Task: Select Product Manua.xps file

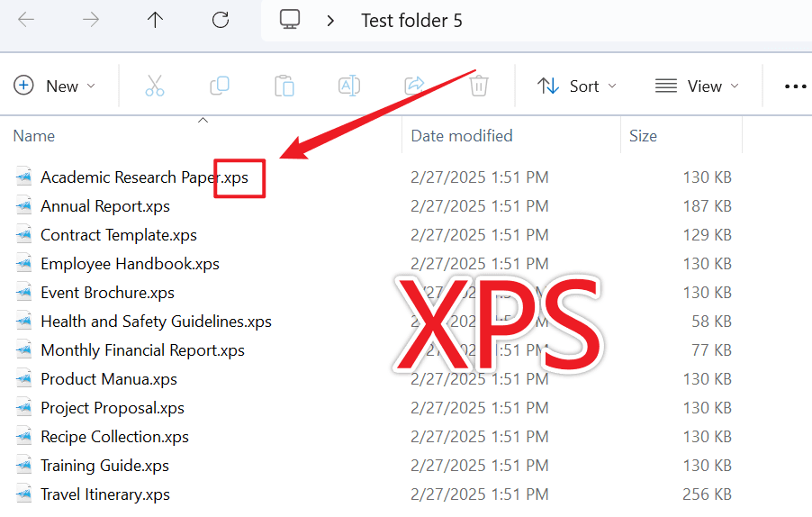Action: [109, 379]
